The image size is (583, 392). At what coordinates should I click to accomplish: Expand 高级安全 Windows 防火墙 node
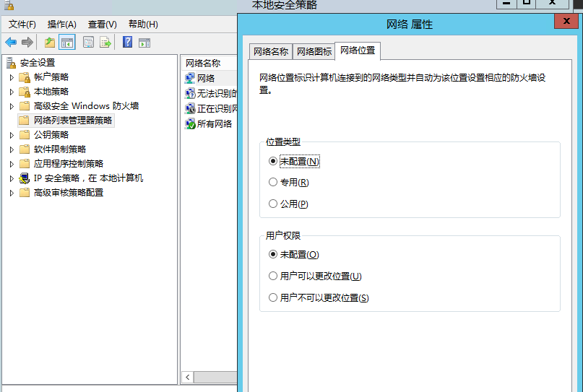tap(12, 106)
